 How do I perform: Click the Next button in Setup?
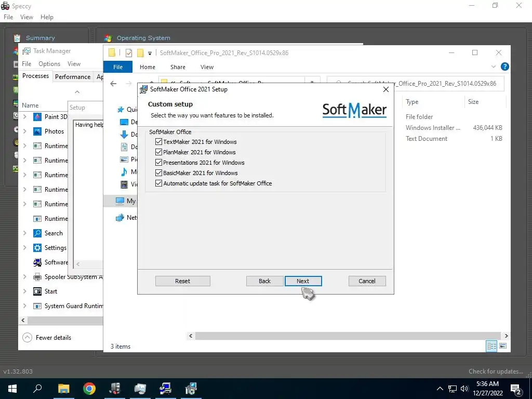point(303,281)
